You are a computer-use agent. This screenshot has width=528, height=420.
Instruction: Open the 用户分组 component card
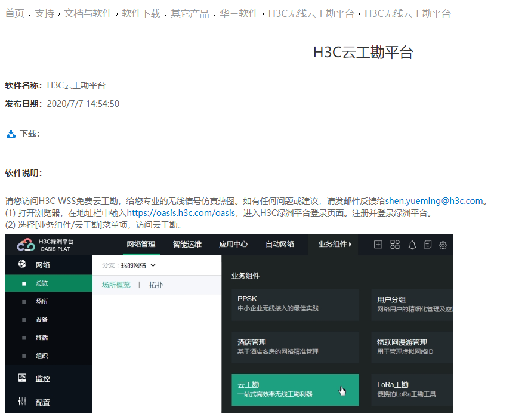412,305
